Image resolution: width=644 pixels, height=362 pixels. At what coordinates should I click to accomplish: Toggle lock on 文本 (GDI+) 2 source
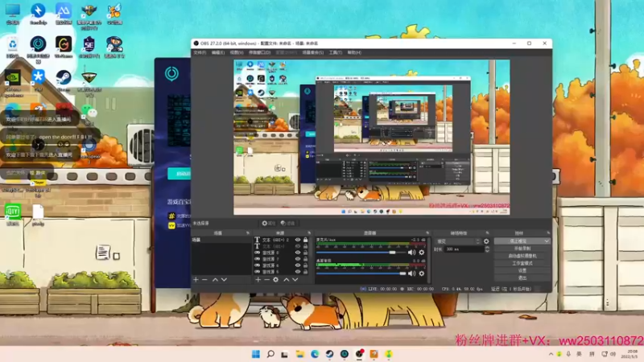[305, 240]
